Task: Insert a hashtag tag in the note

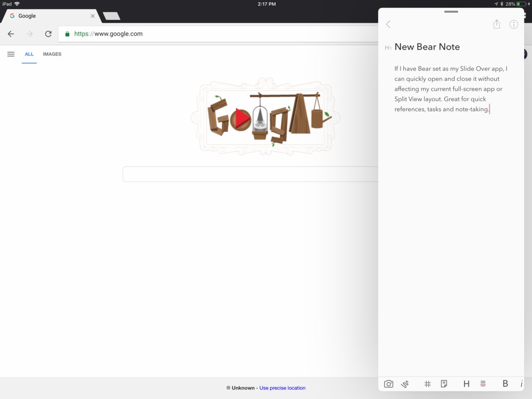Action: [x=427, y=384]
